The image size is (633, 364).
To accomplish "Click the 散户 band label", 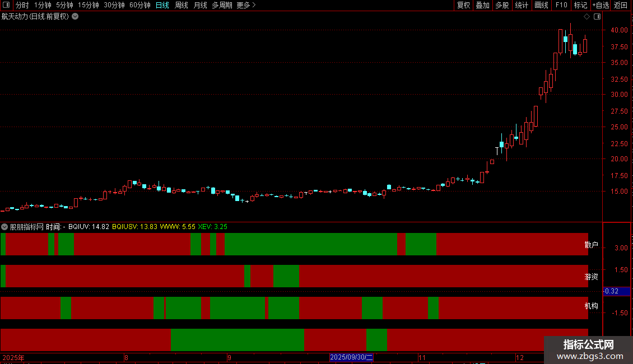I will (591, 245).
